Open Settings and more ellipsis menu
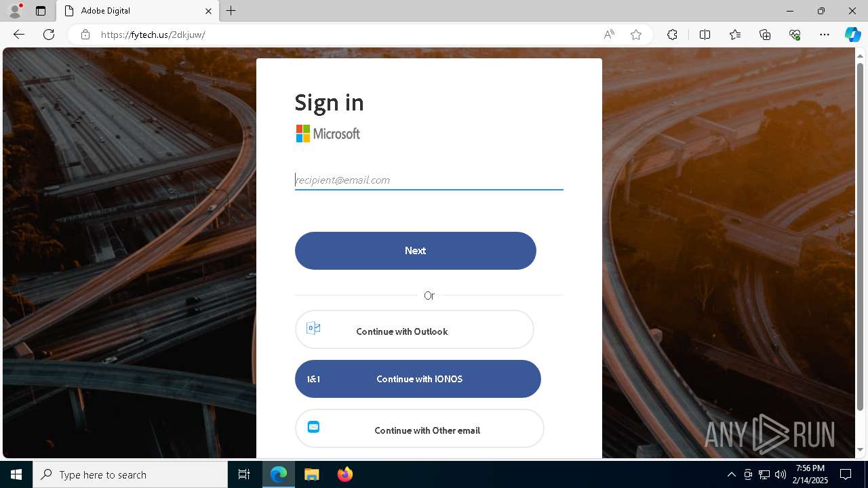The image size is (868, 488). click(825, 35)
